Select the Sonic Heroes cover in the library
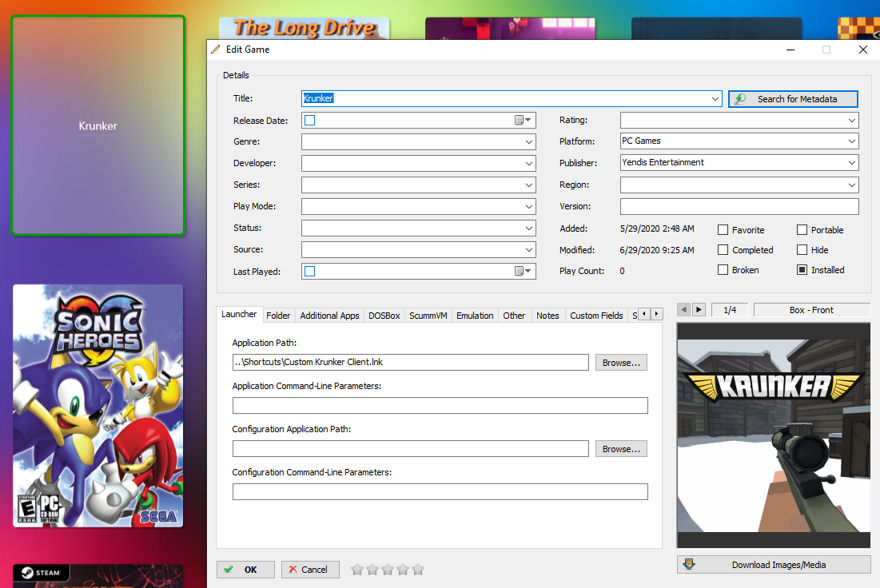Viewport: 880px width, 588px height. [x=98, y=406]
